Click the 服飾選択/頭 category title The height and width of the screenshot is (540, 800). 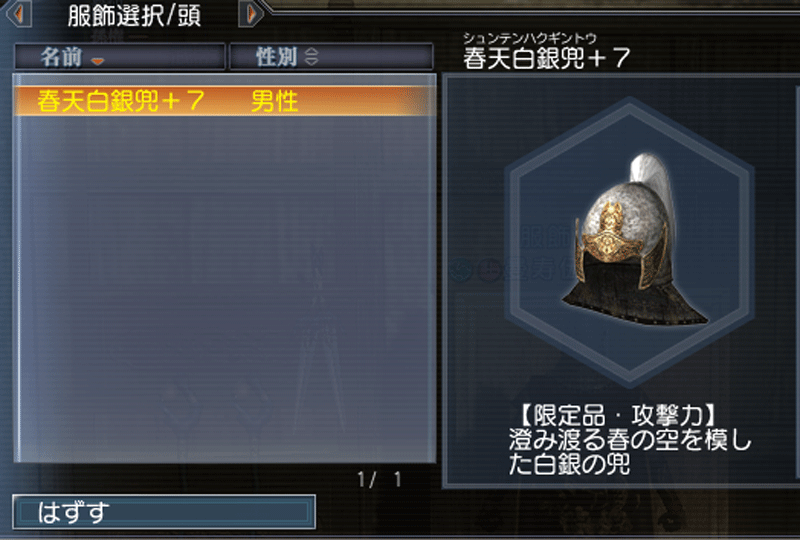(135, 15)
